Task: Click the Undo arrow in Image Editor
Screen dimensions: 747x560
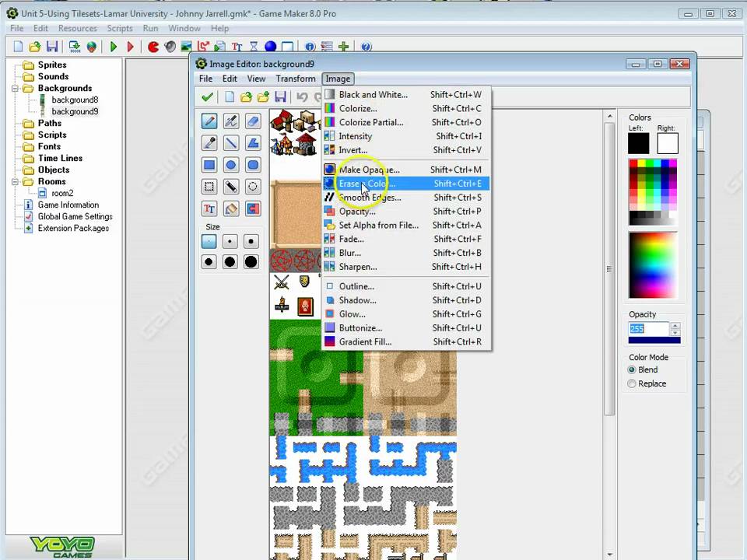Action: (302, 97)
